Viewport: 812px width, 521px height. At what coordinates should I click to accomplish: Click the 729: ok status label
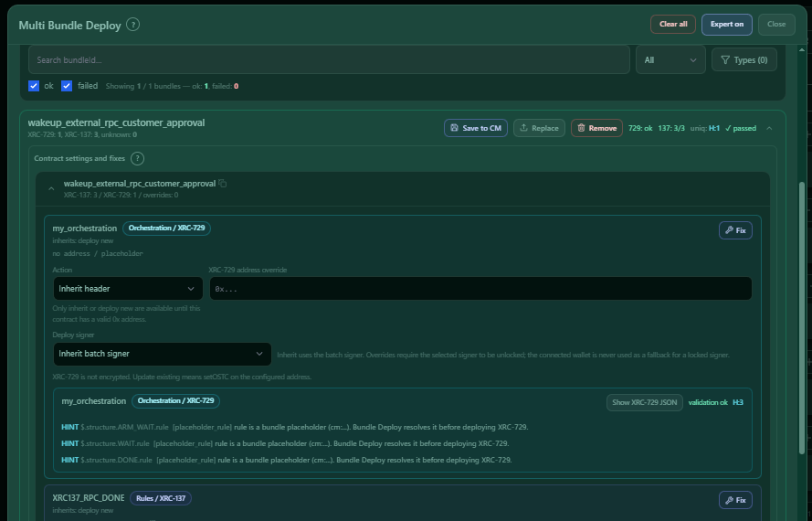(x=640, y=128)
